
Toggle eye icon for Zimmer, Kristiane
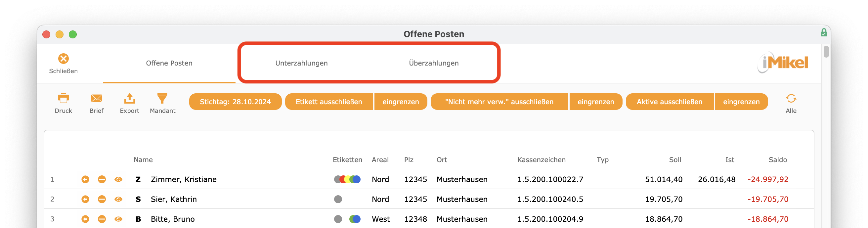point(118,179)
